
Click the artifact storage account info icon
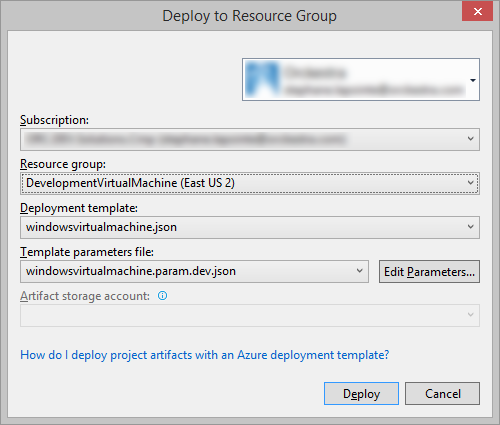tap(162, 296)
